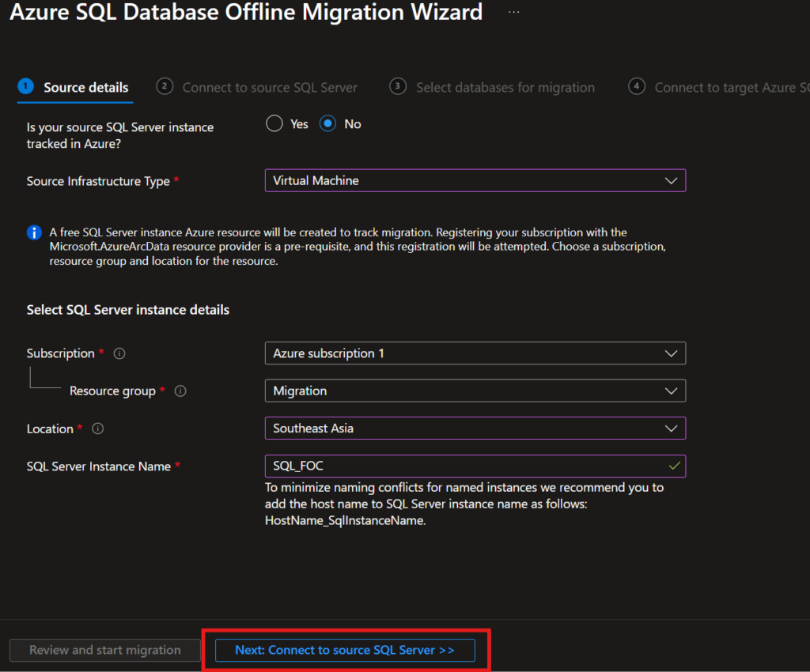Select the Yes radio button
The height and width of the screenshot is (672, 810).
pos(274,124)
